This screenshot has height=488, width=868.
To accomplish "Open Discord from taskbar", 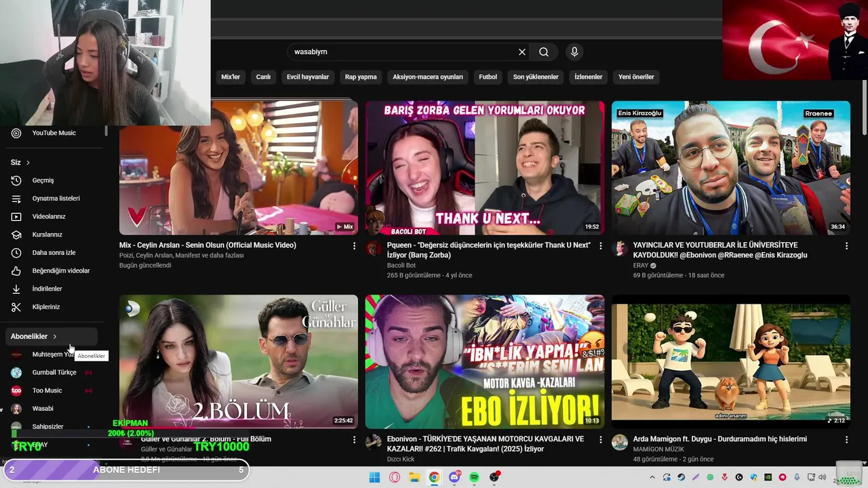I will [x=454, y=477].
